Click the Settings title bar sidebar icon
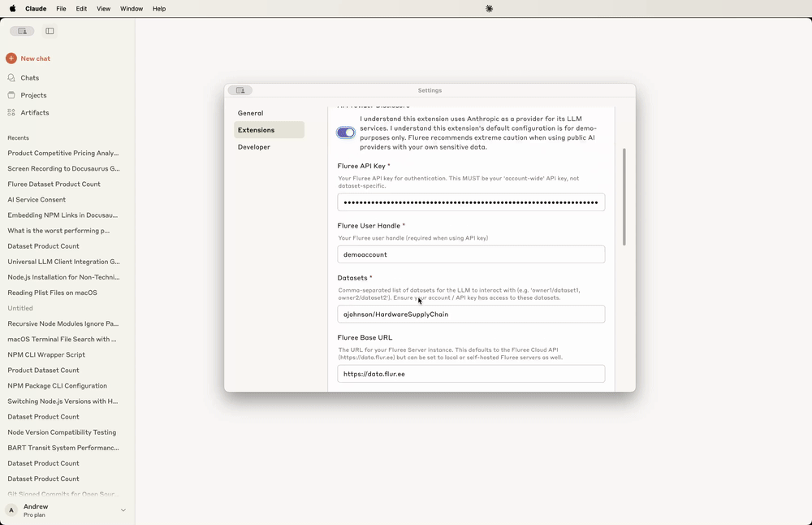Screen dimensions: 812x525 click(x=240, y=90)
